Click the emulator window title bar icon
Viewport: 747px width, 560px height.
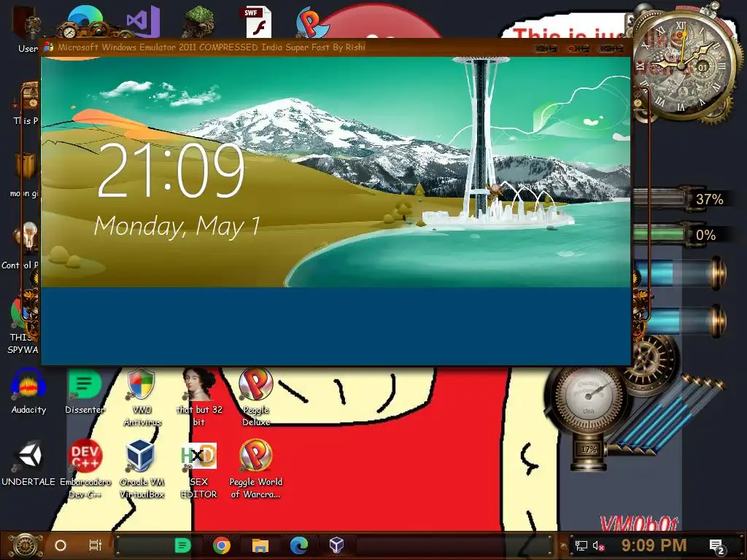click(49, 47)
